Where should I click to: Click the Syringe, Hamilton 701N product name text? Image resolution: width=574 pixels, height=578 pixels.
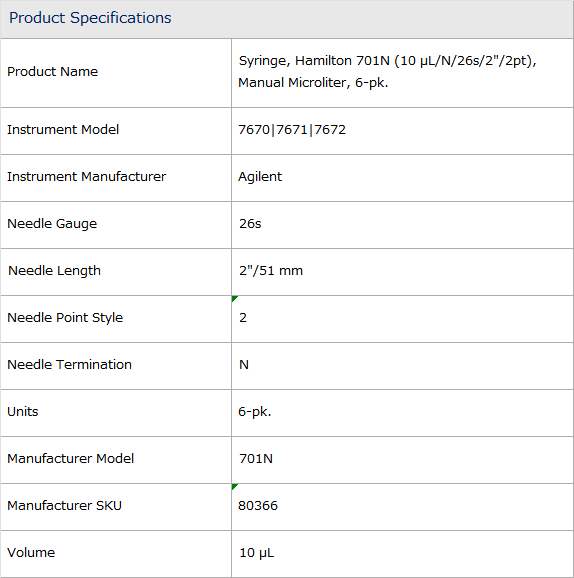pyautogui.click(x=387, y=72)
